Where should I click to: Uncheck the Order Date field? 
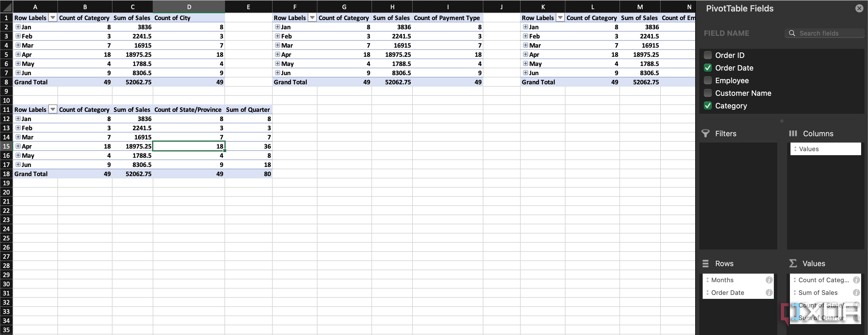pos(708,68)
